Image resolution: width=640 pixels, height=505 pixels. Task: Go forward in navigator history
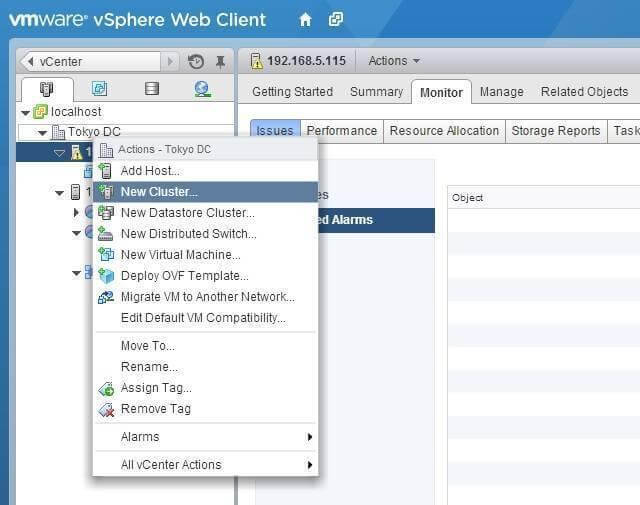(x=170, y=62)
